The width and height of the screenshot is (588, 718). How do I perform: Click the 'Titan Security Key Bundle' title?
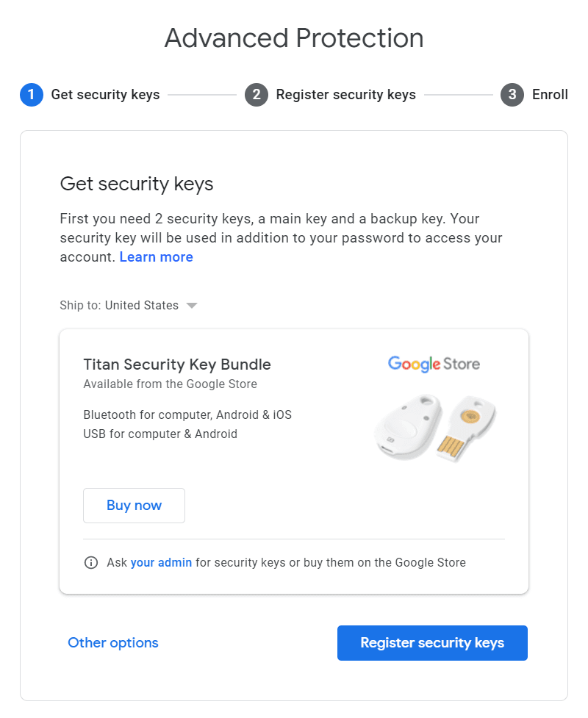tap(177, 365)
